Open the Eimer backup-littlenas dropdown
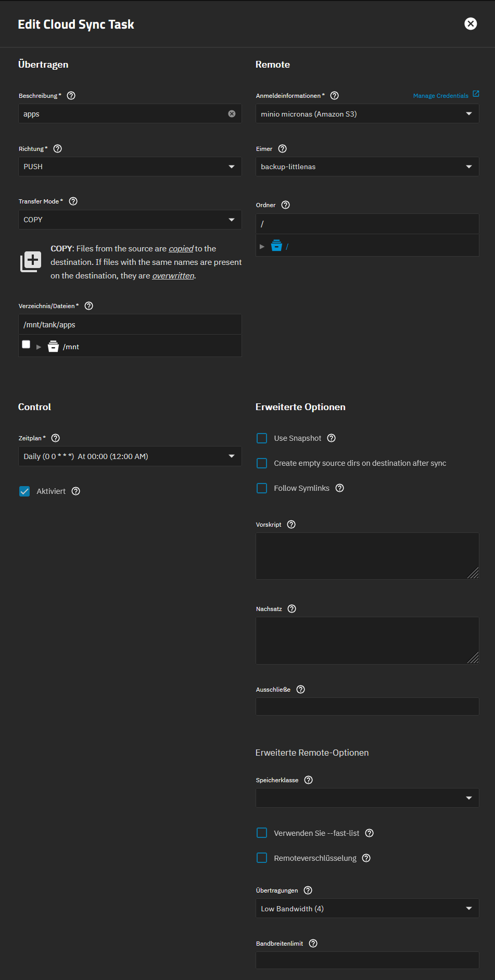This screenshot has width=495, height=980. coord(367,167)
